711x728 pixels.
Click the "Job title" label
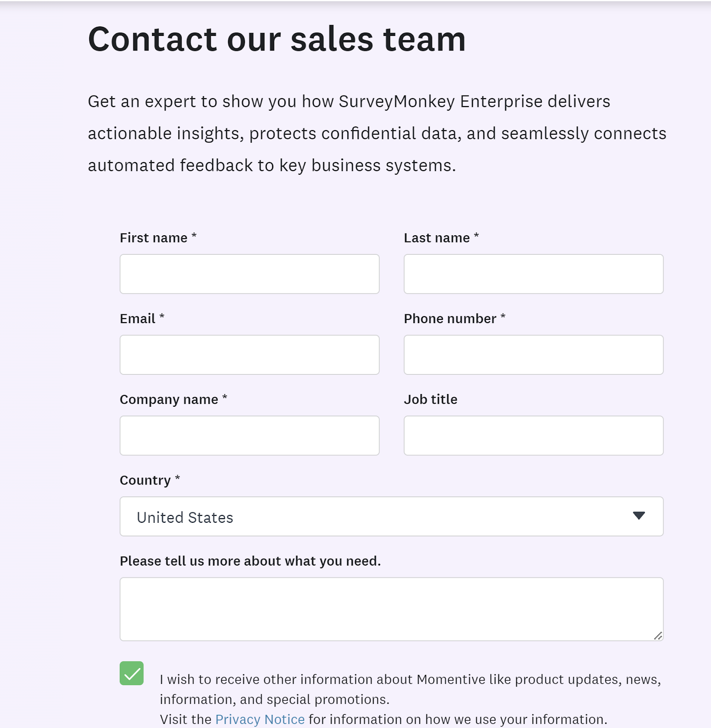431,399
